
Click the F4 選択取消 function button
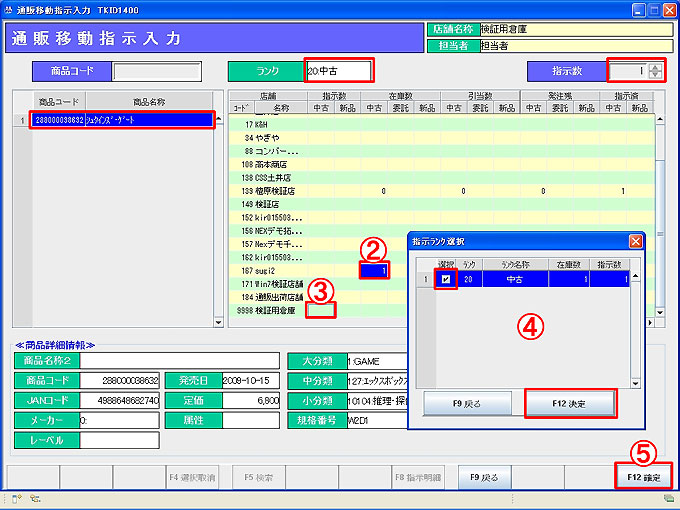click(x=192, y=477)
